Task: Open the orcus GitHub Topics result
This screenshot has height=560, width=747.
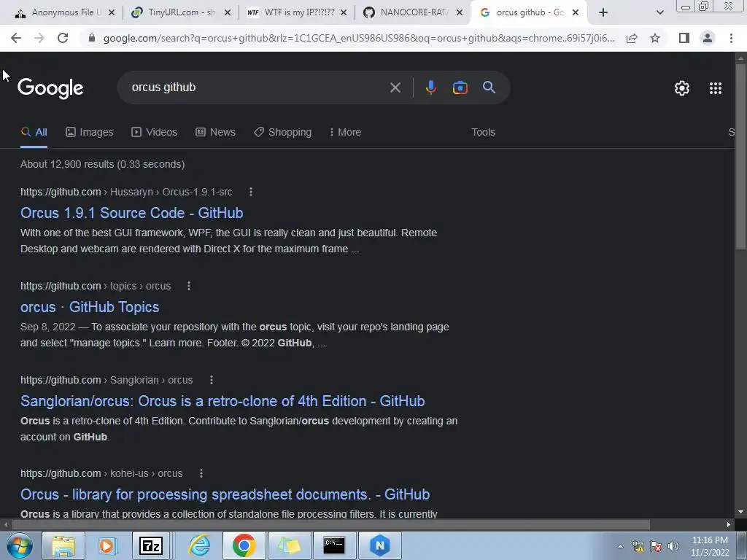Action: tap(90, 307)
